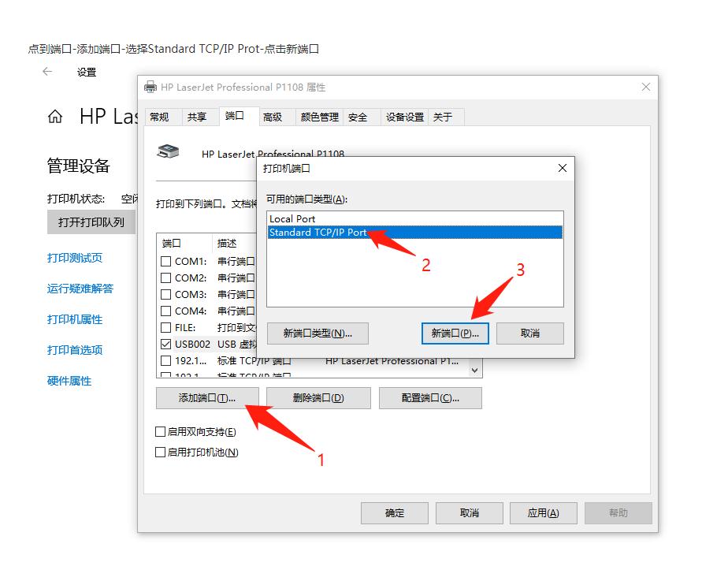728x570 pixels.
Task: Open the 运行疑难解答 link
Action: [80, 289]
